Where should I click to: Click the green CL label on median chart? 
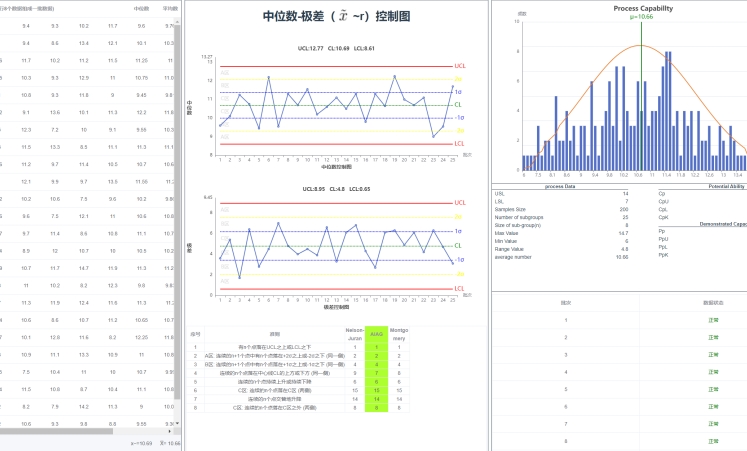(458, 104)
